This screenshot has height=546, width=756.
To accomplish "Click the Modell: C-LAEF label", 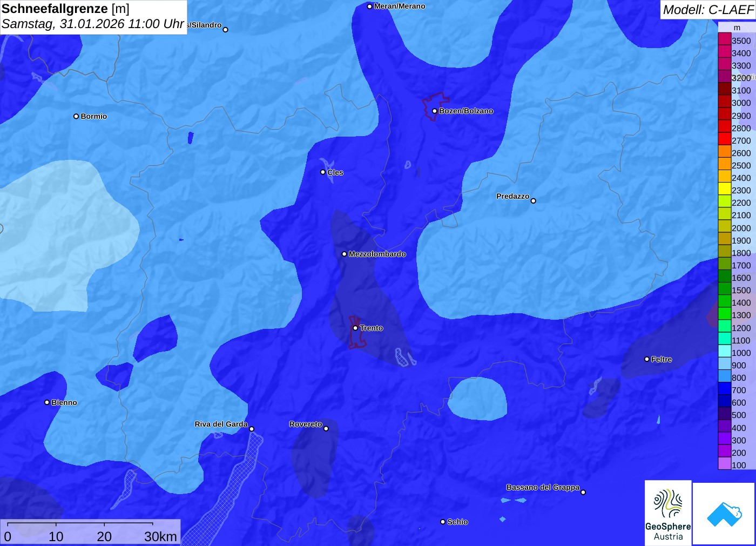I will tap(708, 10).
